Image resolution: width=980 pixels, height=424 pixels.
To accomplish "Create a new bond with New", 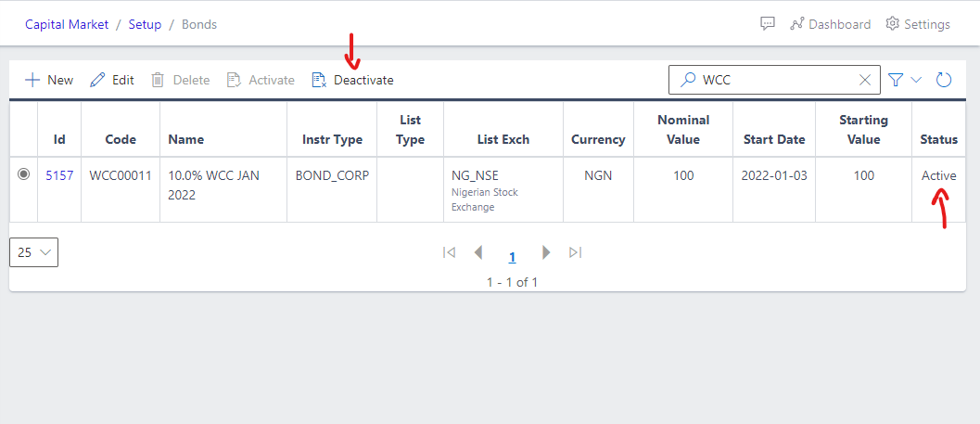I will [49, 80].
